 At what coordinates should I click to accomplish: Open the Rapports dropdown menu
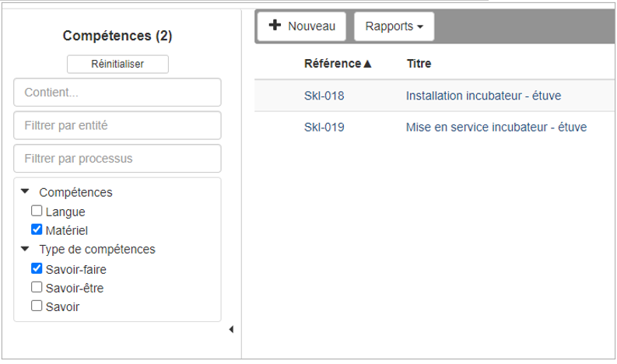(394, 26)
